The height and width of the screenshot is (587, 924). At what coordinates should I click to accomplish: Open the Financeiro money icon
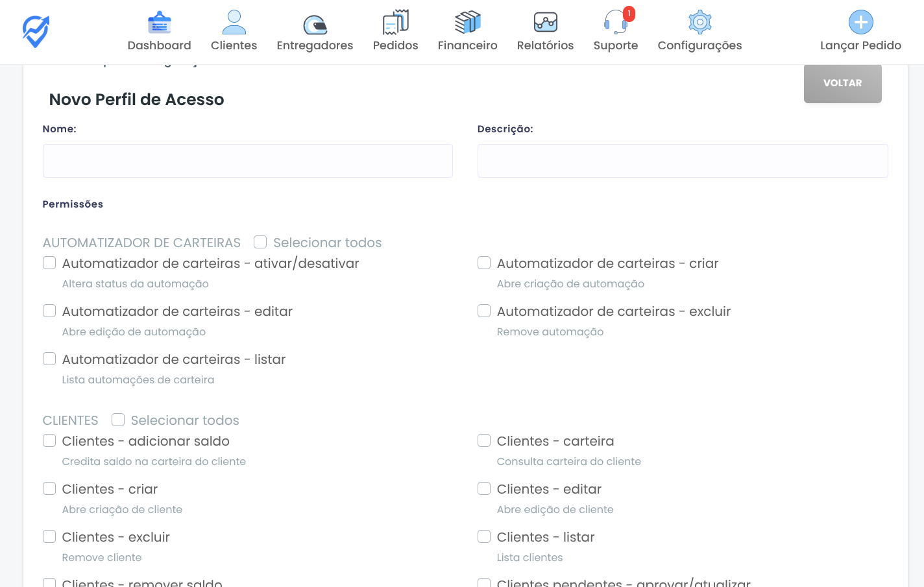467,23
